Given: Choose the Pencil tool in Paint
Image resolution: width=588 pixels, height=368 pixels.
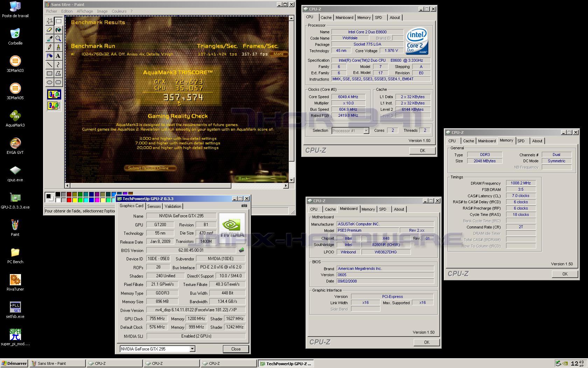Looking at the screenshot, I should pyautogui.click(x=50, y=47).
